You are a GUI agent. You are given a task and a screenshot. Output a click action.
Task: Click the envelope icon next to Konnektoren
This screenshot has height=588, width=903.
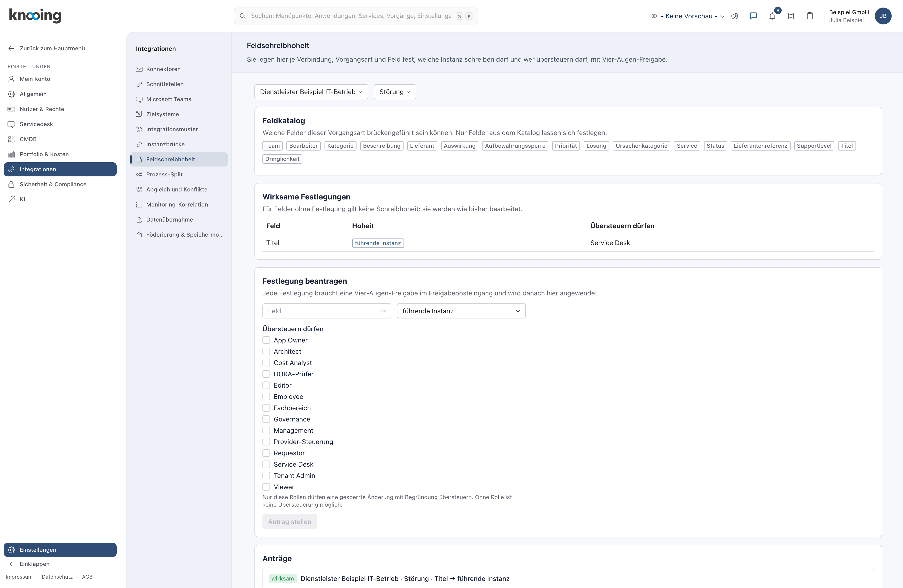[139, 69]
